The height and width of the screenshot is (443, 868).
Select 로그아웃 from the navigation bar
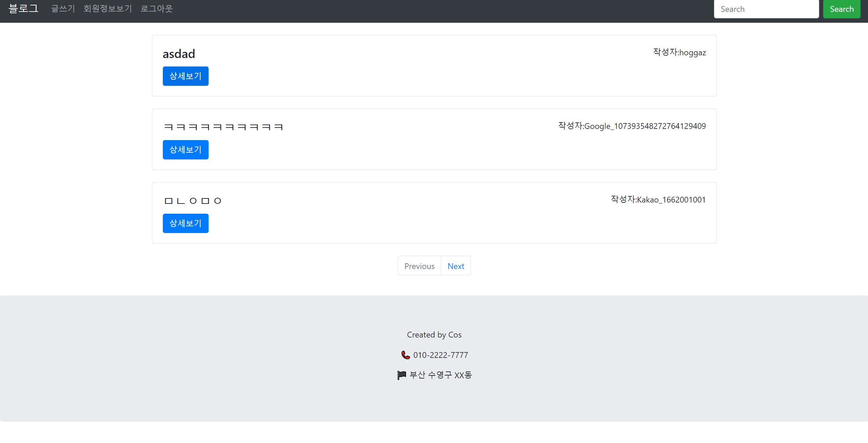156,9
